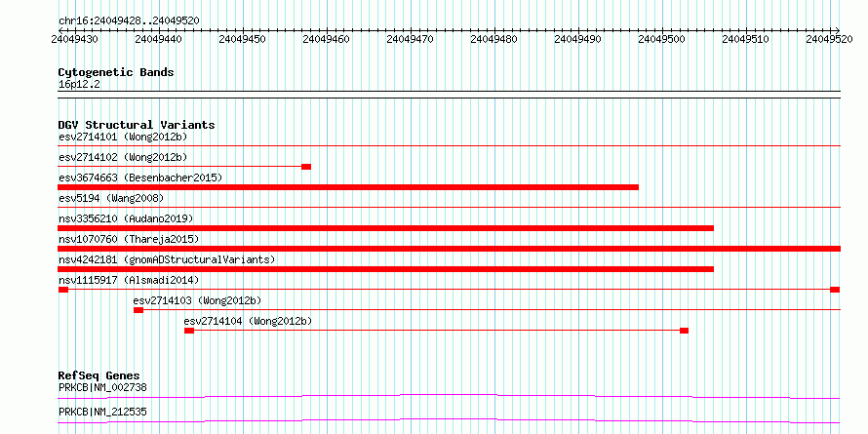Screen dimensions: 868x434
Task: Select variant label esv2714101 (Wong2012b)
Action: coord(123,137)
